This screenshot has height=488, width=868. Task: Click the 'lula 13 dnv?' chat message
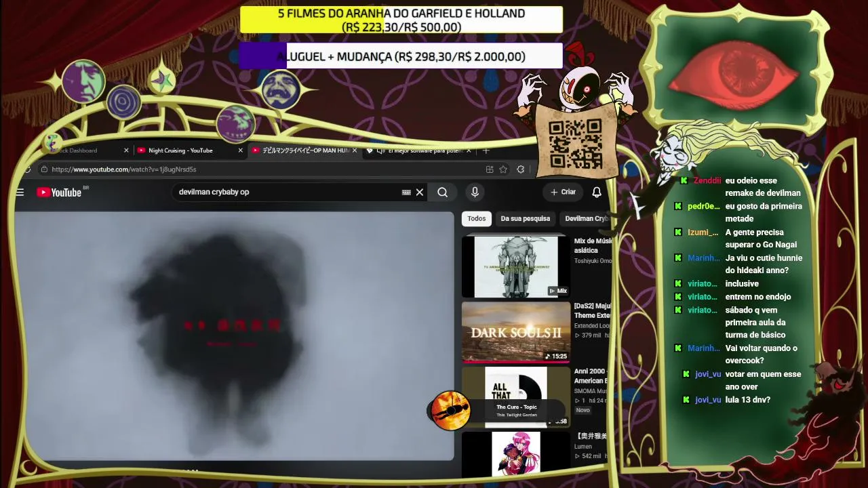click(748, 400)
